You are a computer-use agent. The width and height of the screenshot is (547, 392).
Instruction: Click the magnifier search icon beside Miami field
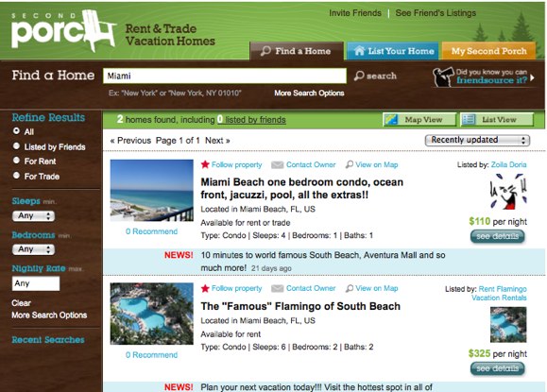pos(359,76)
